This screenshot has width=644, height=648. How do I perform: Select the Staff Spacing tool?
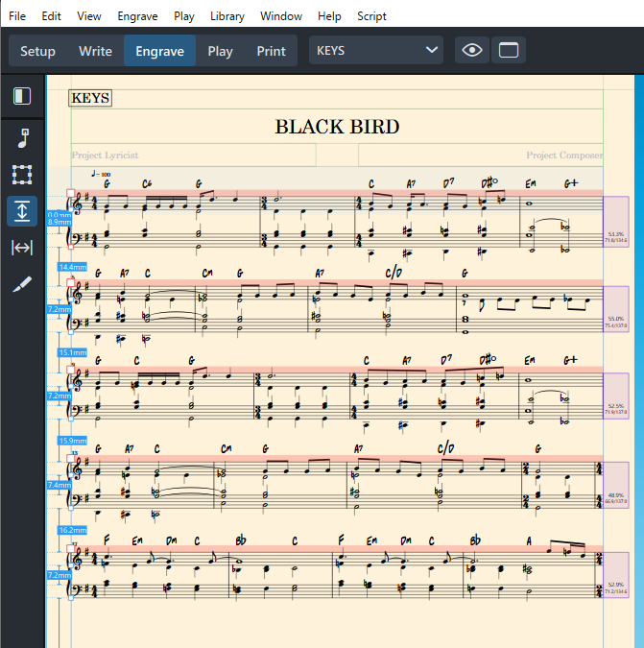tap(22, 211)
